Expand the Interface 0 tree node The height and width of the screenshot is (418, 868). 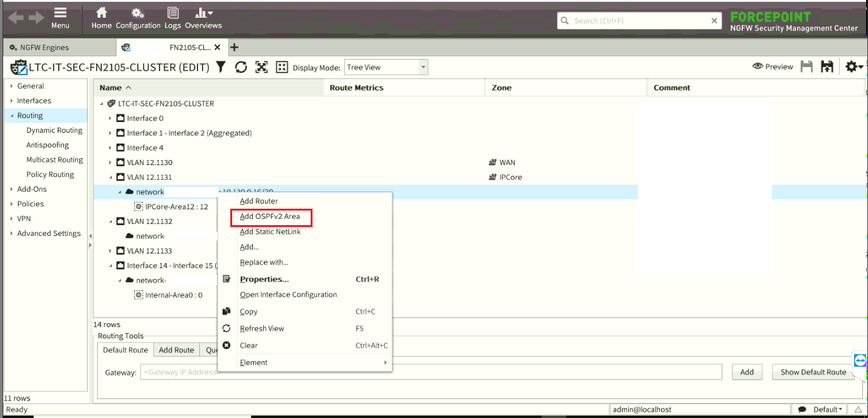tap(110, 118)
